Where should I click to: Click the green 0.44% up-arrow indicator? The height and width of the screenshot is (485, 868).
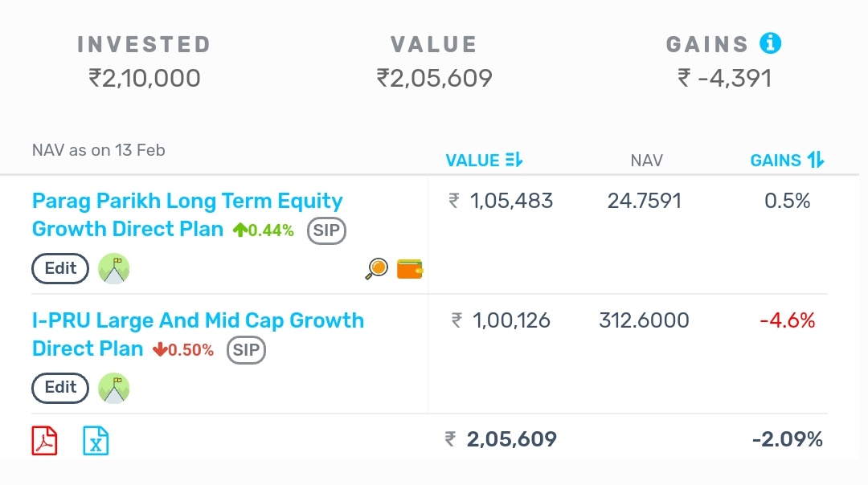coord(264,230)
